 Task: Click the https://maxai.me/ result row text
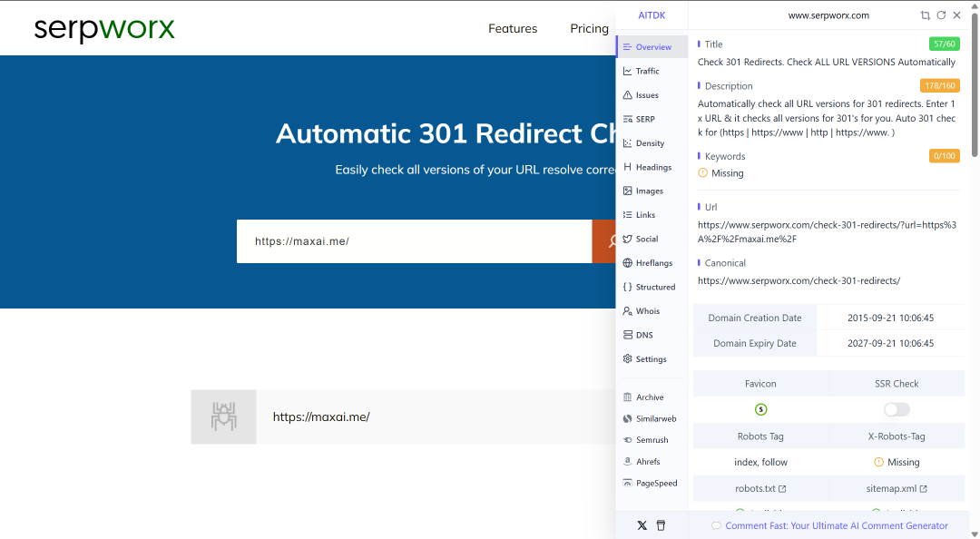(x=321, y=417)
